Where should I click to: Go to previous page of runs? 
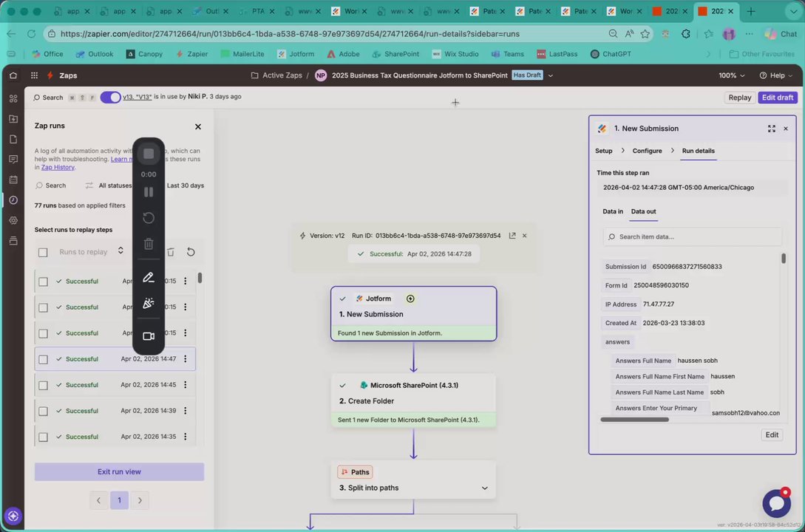98,500
